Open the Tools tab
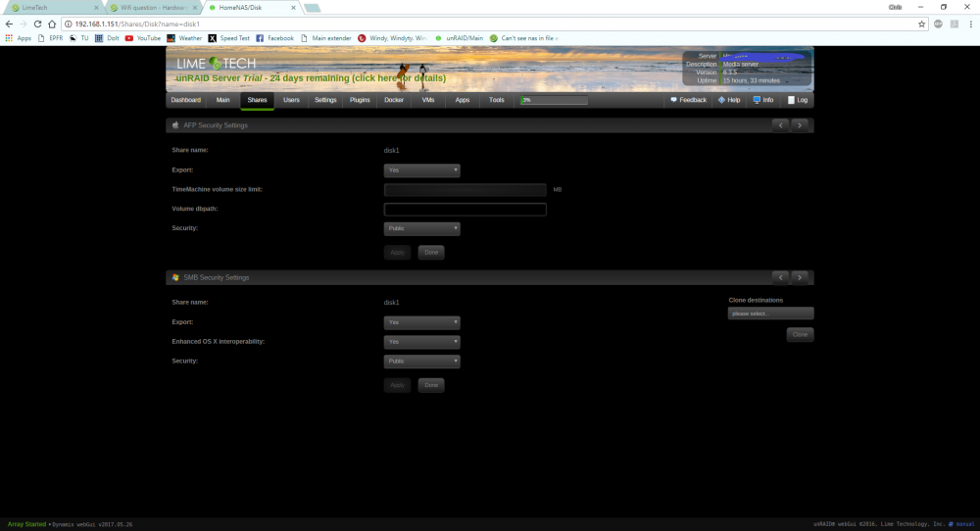980x531 pixels. tap(497, 100)
